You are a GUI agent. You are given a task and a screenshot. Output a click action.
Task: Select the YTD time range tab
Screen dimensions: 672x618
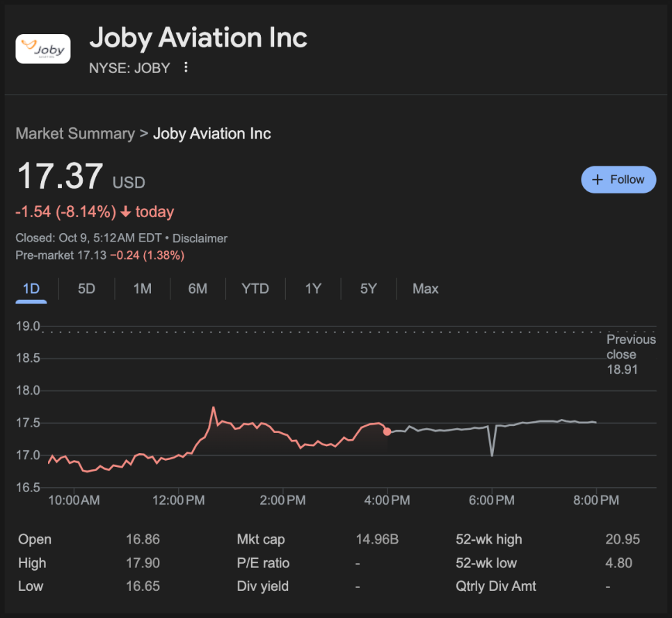(255, 289)
